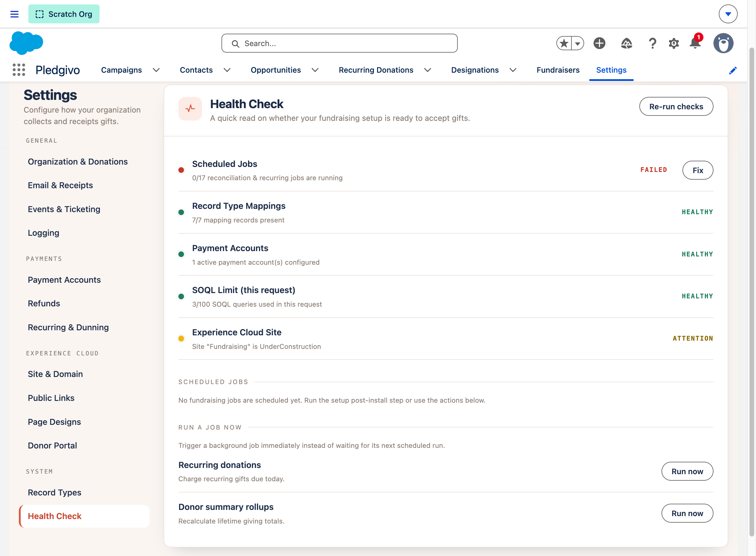Image resolution: width=756 pixels, height=556 pixels.
Task: Click the pencil icon to edit navigation
Action: [x=733, y=70]
